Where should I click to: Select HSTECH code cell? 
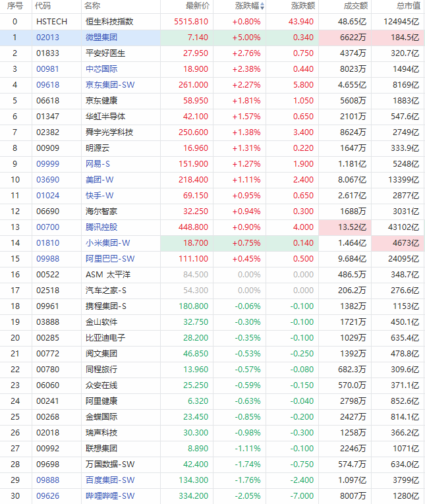point(52,22)
